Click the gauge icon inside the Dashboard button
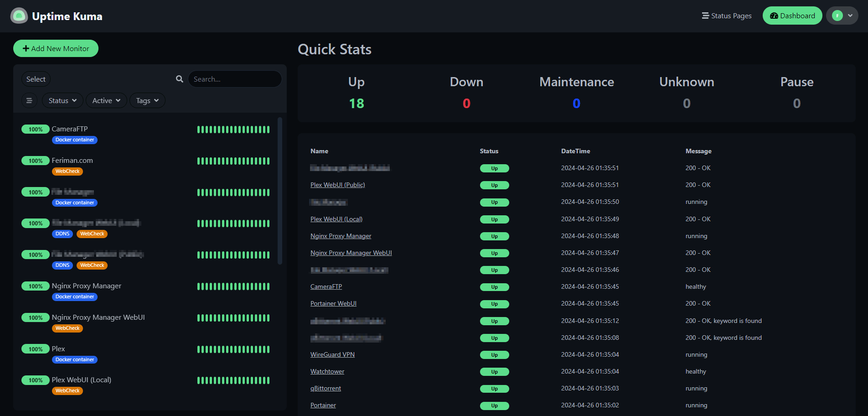The image size is (868, 416). 774,16
